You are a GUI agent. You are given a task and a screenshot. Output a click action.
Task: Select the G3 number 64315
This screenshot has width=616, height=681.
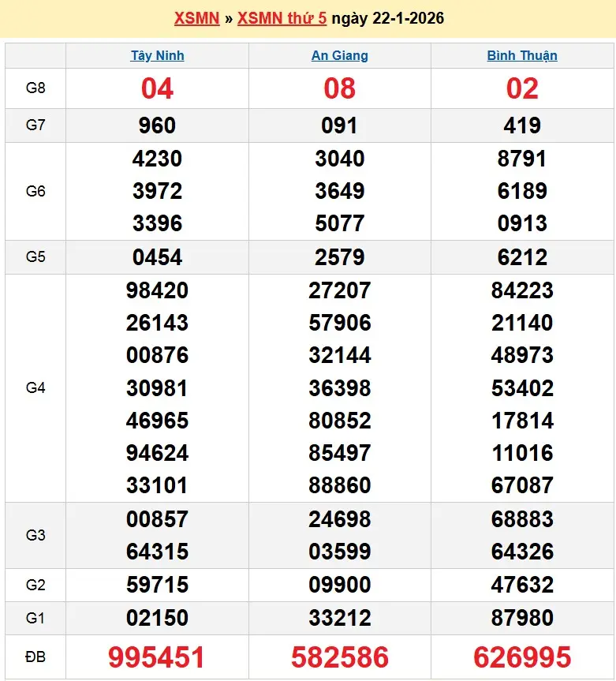click(x=157, y=552)
